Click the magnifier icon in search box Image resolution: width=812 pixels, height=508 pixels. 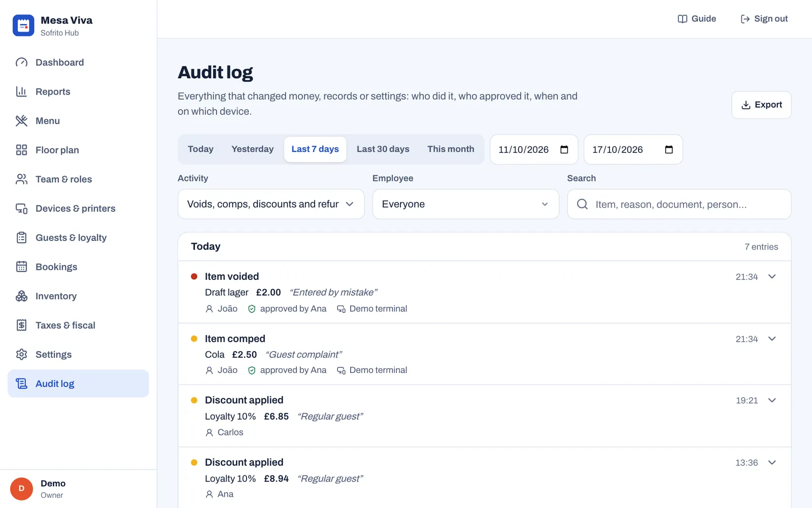(583, 204)
